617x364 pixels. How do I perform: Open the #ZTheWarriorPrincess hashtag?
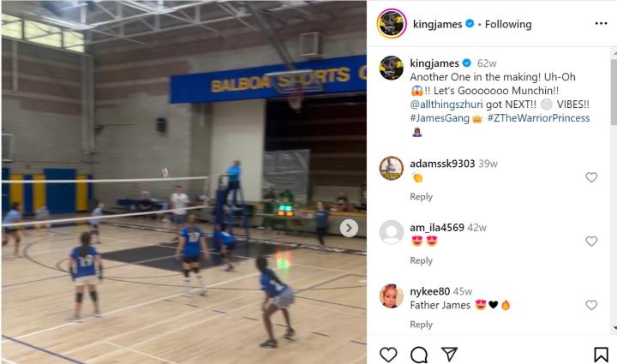[x=538, y=118]
